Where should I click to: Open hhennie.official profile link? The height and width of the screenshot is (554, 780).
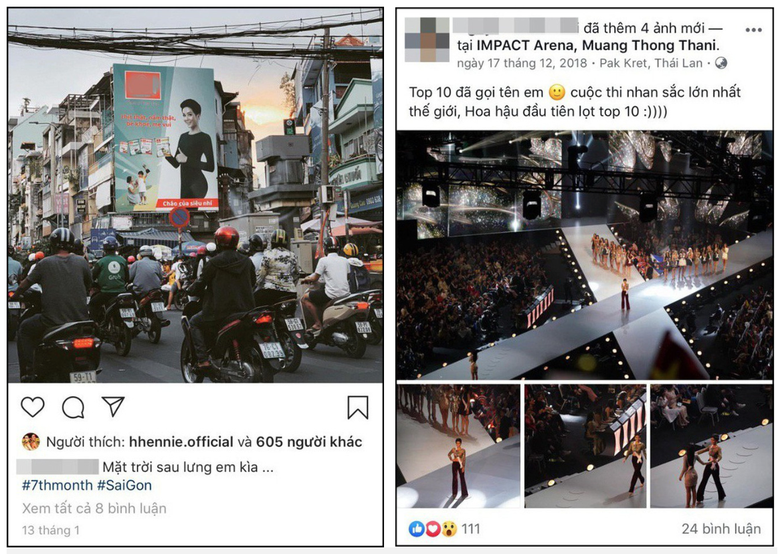(181, 442)
